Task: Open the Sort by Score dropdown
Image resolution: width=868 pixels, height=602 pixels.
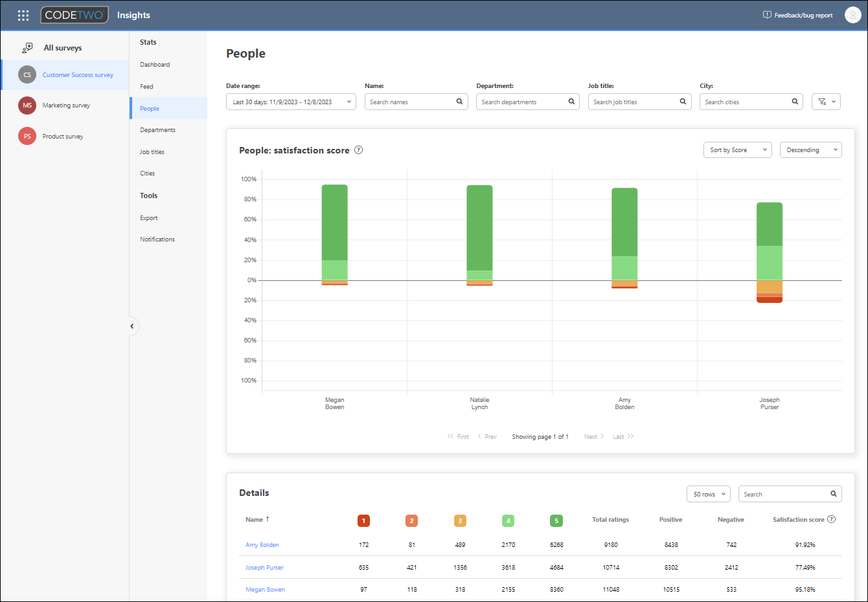Action: [737, 150]
